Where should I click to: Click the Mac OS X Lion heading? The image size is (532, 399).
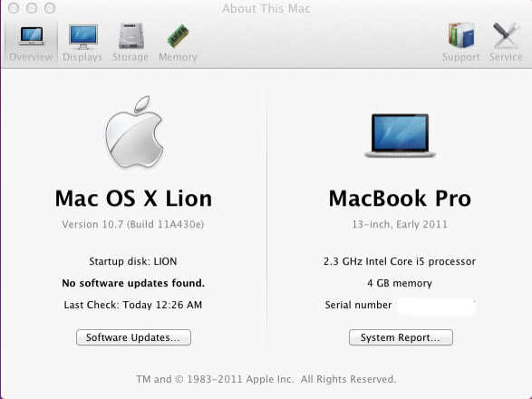(x=133, y=199)
